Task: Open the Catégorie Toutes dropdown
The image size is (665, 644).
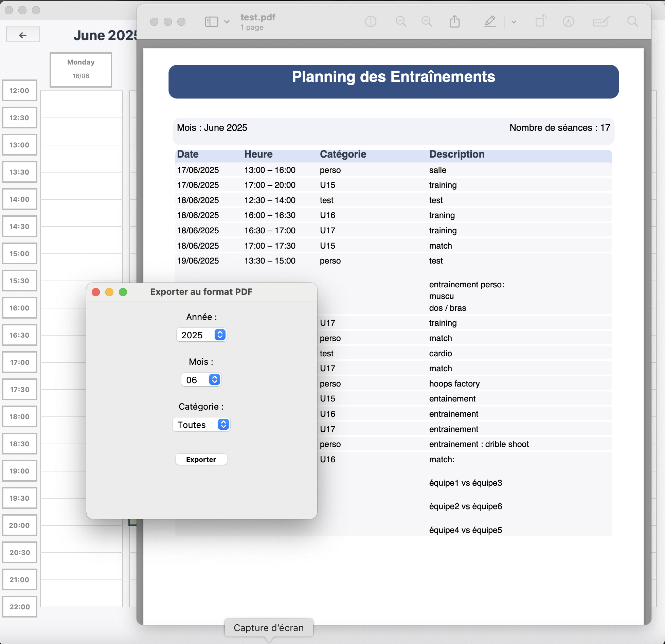Action: (x=201, y=425)
